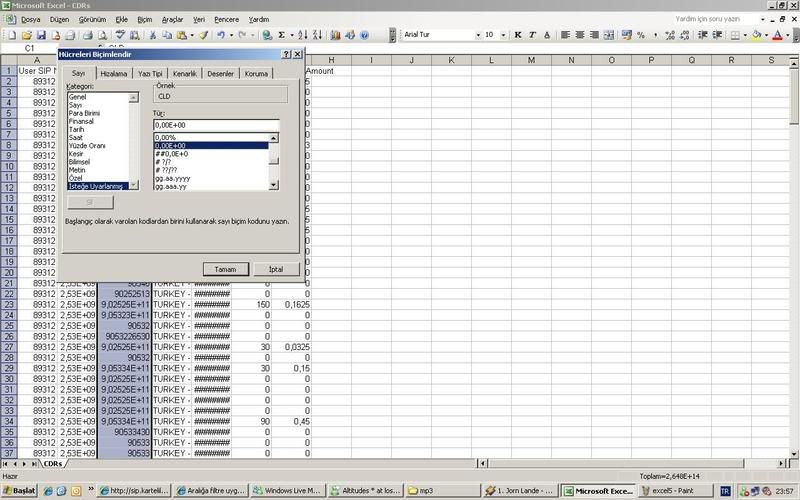Undo the last action

(x=221, y=35)
